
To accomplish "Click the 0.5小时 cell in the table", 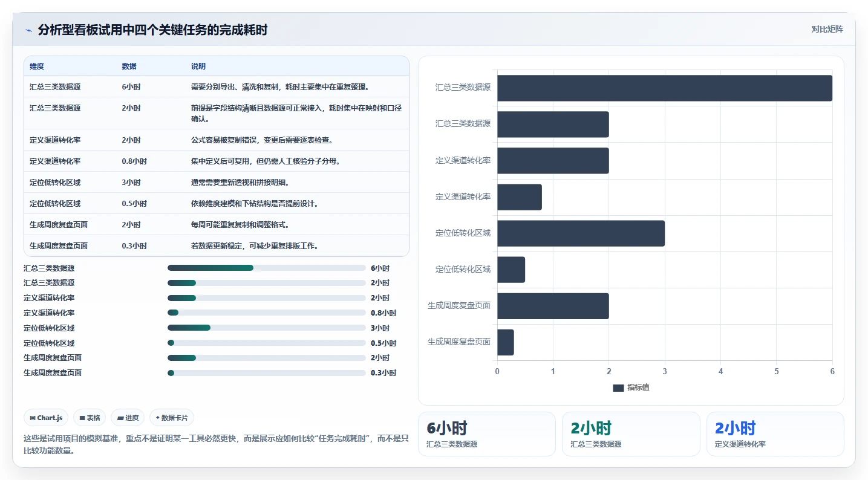I will (134, 204).
